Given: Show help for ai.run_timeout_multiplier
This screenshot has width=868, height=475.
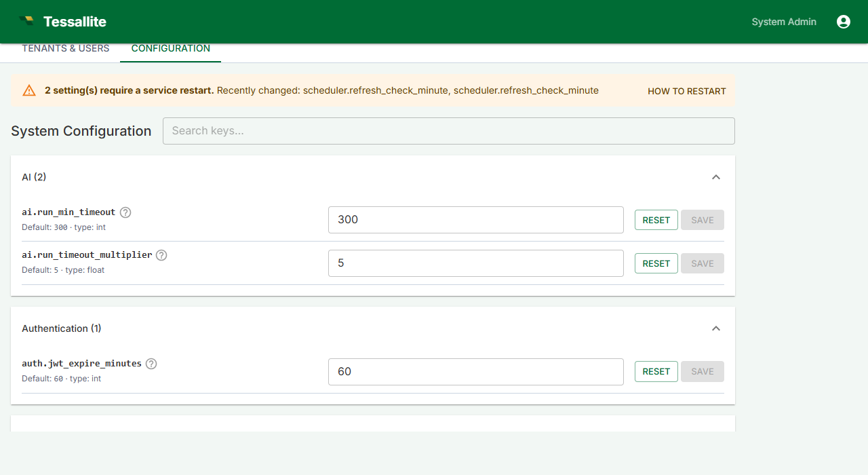Looking at the screenshot, I should (161, 256).
